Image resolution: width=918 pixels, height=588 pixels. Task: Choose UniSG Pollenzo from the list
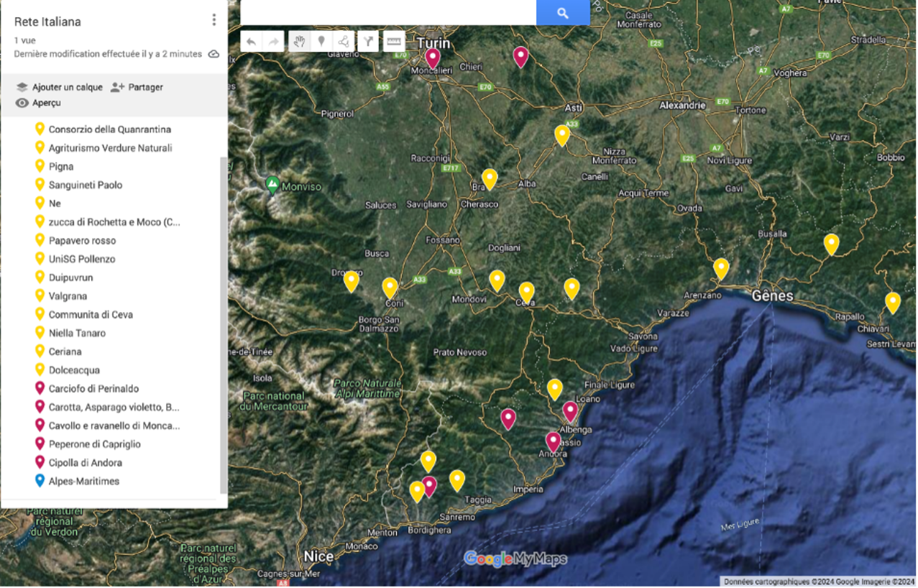click(x=81, y=259)
